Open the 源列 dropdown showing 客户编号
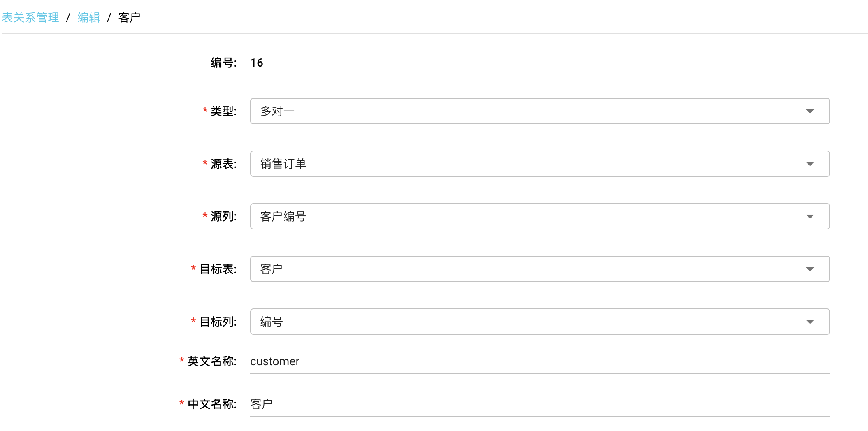The height and width of the screenshot is (431, 868). pos(527,216)
